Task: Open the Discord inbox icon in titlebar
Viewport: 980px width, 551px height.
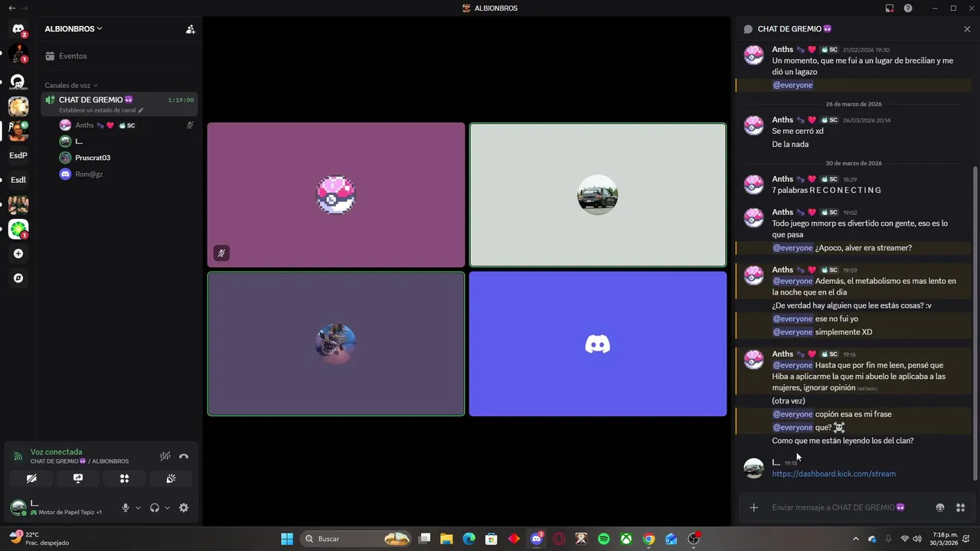Action: coord(890,8)
